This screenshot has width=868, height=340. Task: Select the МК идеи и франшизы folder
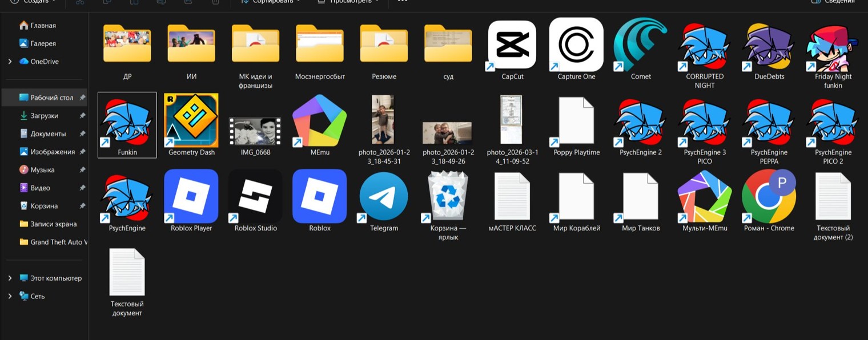[x=255, y=56]
